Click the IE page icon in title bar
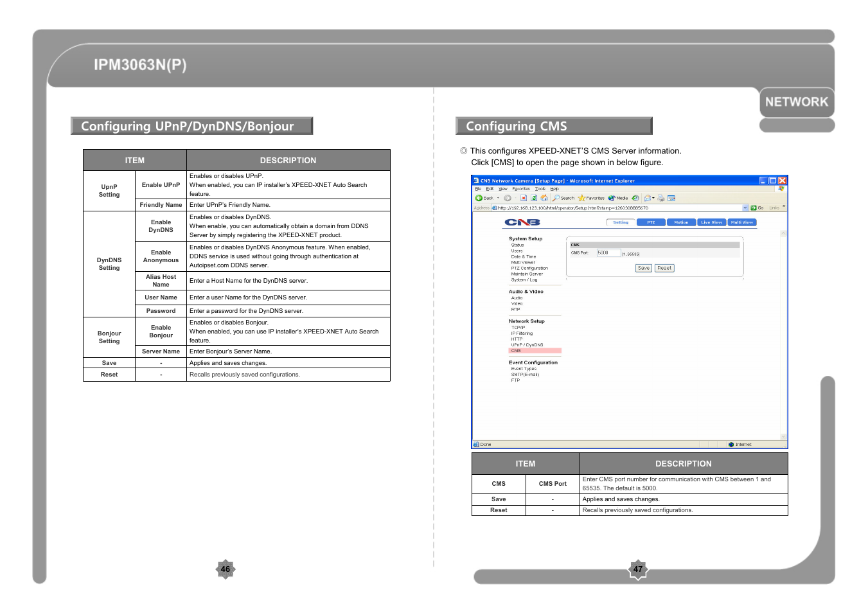The height and width of the screenshot is (613, 868). tap(476, 181)
